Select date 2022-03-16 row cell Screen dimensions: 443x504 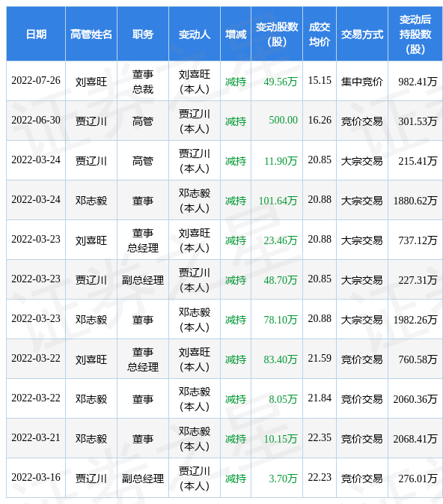click(x=36, y=477)
